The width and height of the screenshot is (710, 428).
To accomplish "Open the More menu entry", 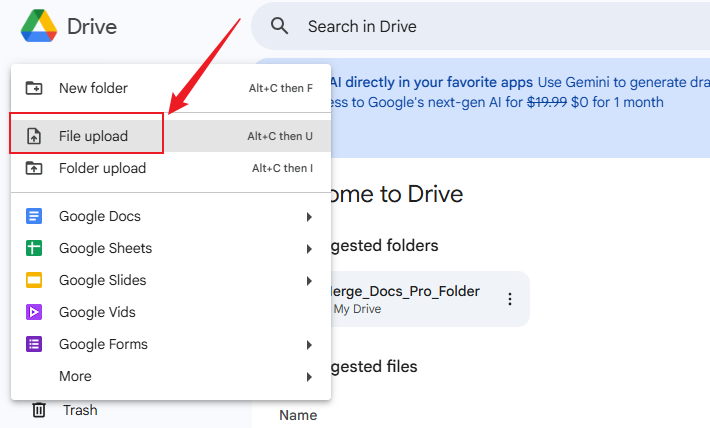I will (171, 376).
